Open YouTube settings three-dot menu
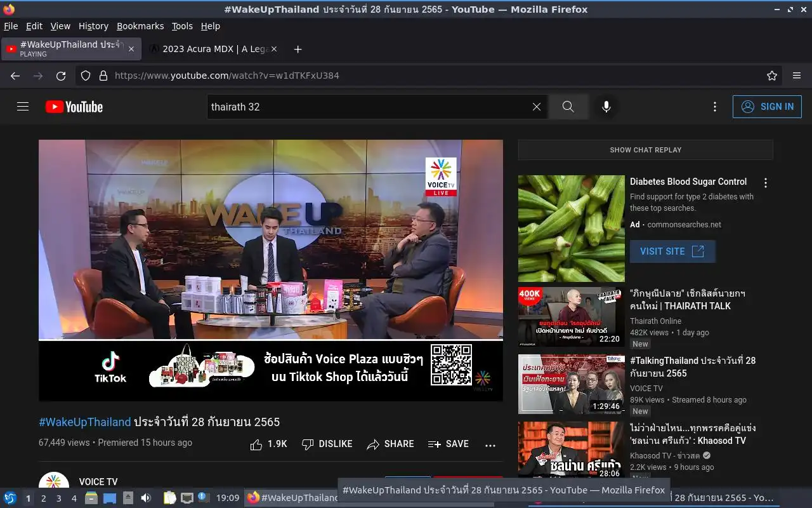 715,107
